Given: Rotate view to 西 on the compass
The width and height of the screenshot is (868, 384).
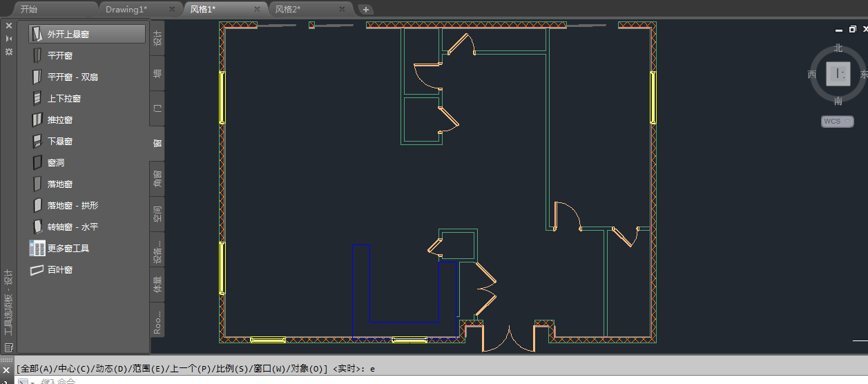Looking at the screenshot, I should pos(812,74).
